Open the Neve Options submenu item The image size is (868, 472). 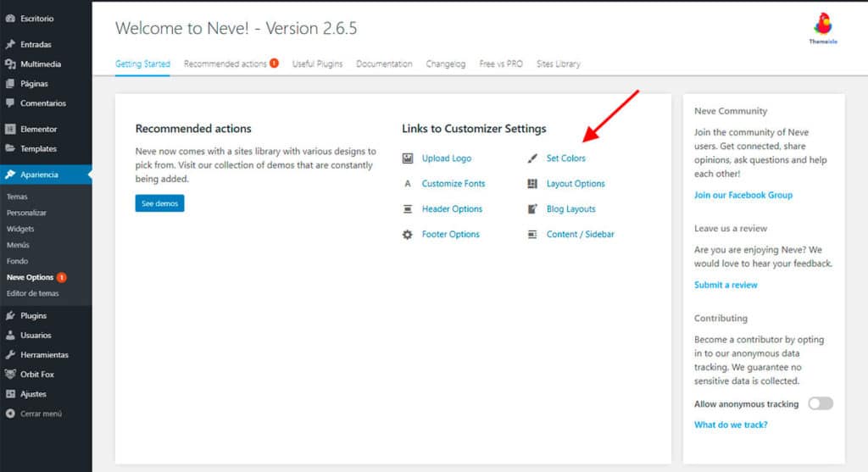tap(30, 277)
